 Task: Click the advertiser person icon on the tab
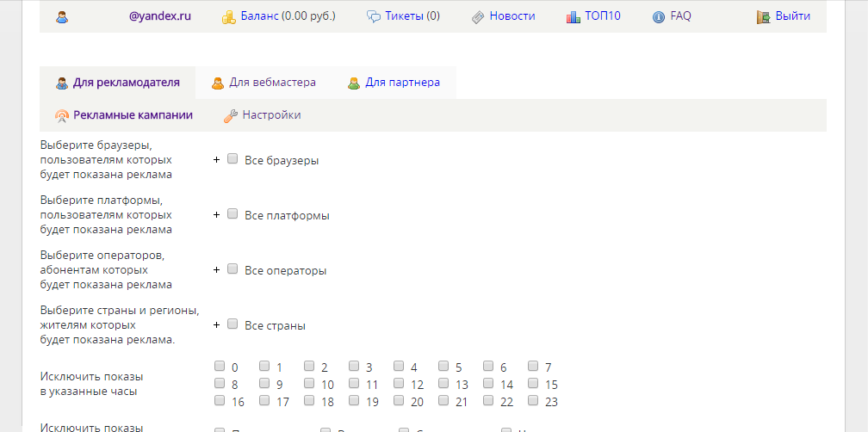coord(62,83)
